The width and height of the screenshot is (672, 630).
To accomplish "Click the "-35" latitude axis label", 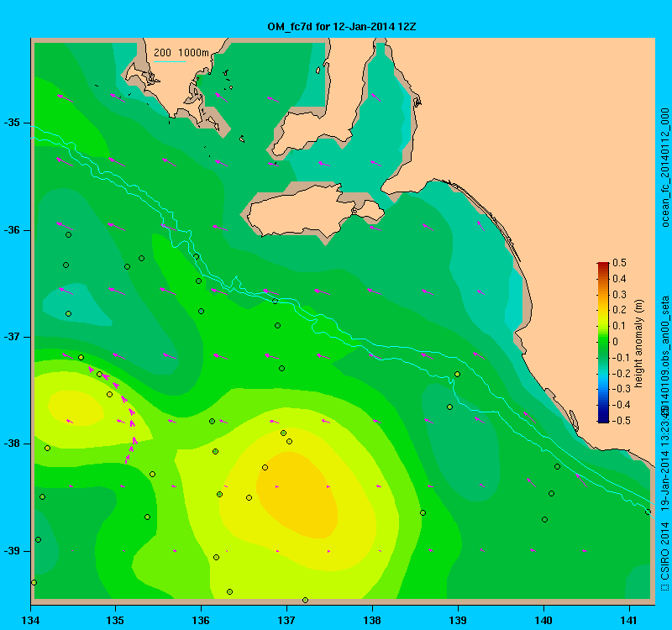I will coord(12,123).
